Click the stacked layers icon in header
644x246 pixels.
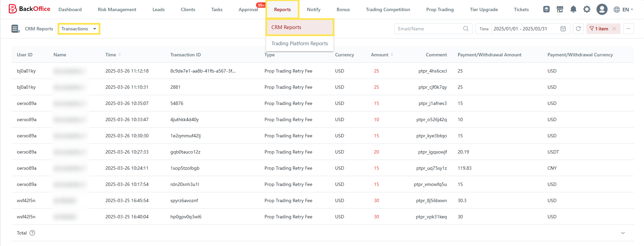[x=546, y=9]
